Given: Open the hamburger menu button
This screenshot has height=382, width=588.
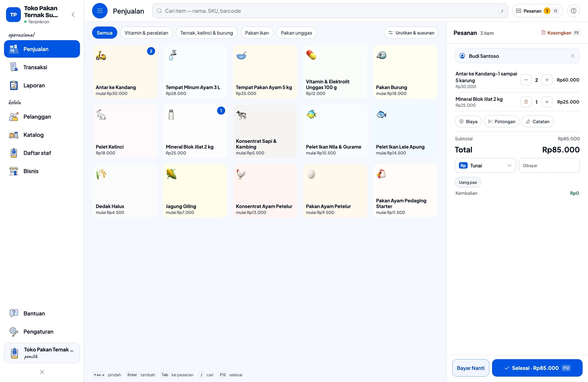Looking at the screenshot, I should point(99,11).
